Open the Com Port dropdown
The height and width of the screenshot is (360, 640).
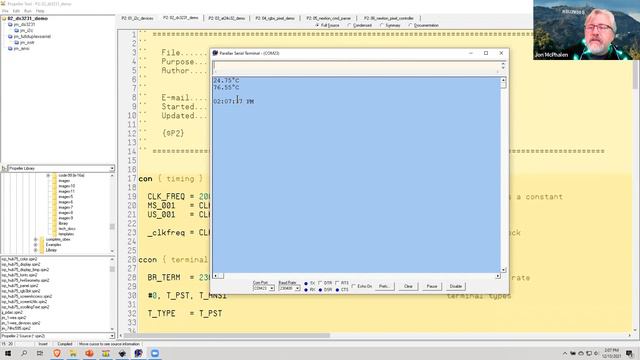pyautogui.click(x=272, y=289)
